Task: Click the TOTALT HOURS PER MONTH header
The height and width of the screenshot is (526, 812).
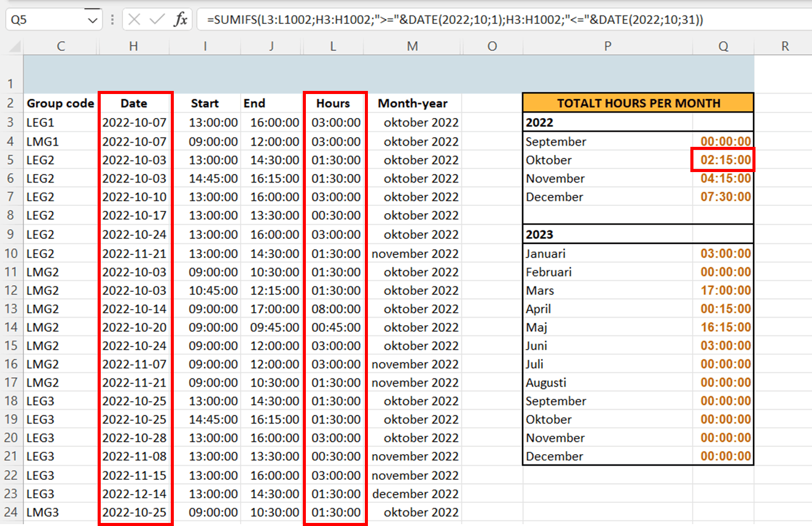Action: pos(638,103)
